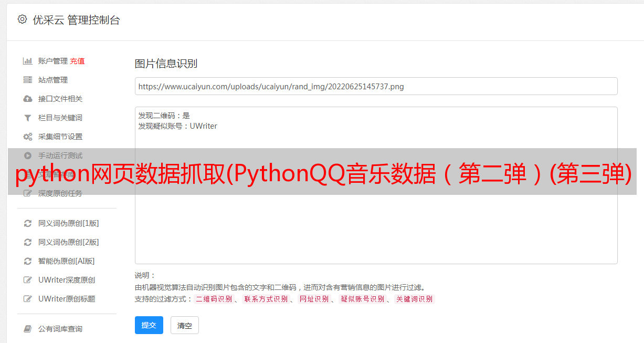Click the red 充值 link
644x343 pixels.
point(77,61)
